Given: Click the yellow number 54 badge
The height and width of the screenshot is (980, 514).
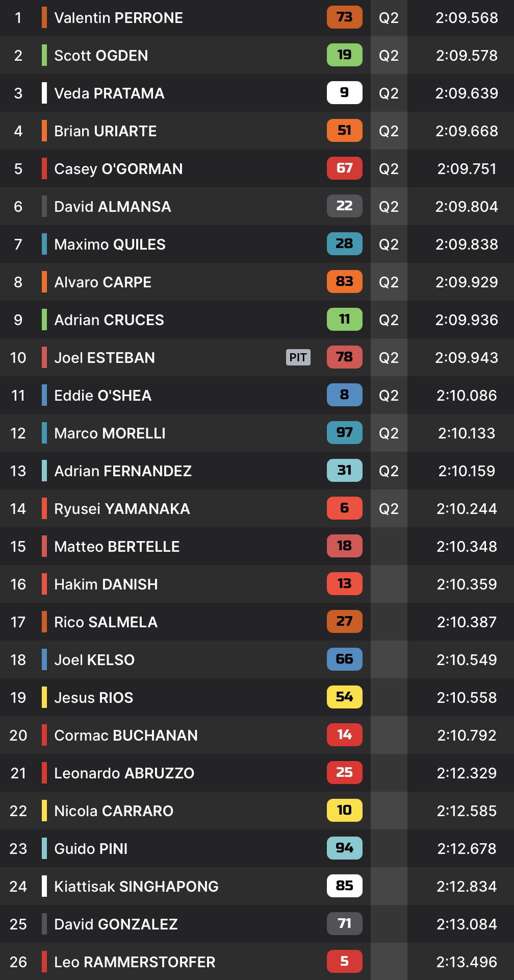Looking at the screenshot, I should (344, 697).
